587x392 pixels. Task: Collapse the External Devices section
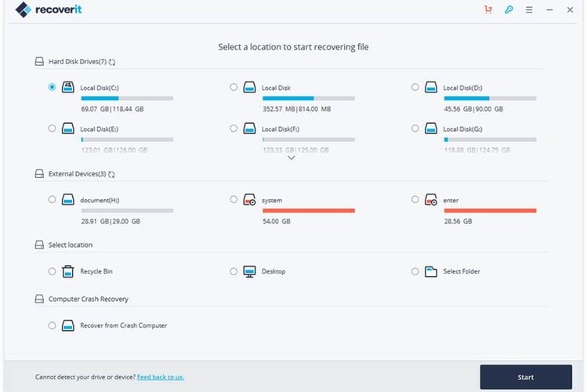pos(40,173)
